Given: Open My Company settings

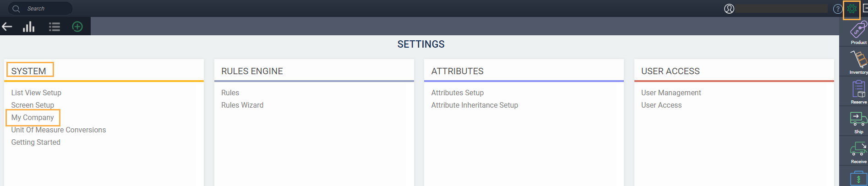Looking at the screenshot, I should 33,118.
